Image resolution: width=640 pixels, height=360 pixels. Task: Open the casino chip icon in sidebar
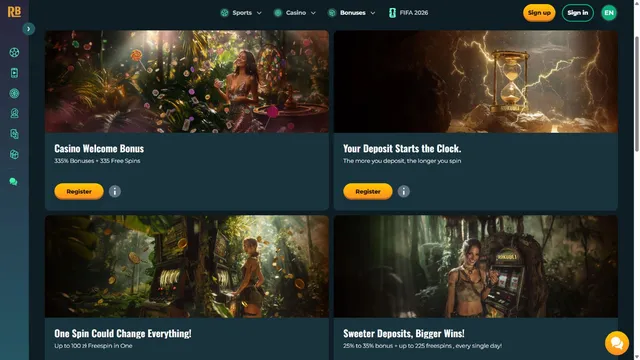(14, 93)
